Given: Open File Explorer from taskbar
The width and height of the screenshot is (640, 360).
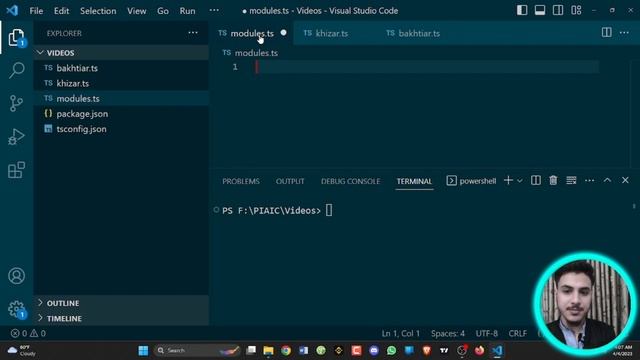Looking at the screenshot, I should click(268, 351).
